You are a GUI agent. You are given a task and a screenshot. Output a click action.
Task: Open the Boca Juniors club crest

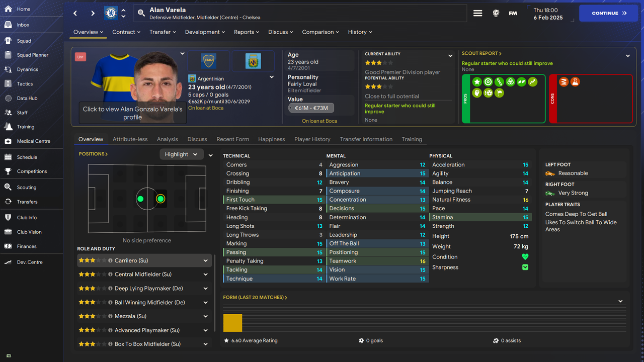pos(208,61)
